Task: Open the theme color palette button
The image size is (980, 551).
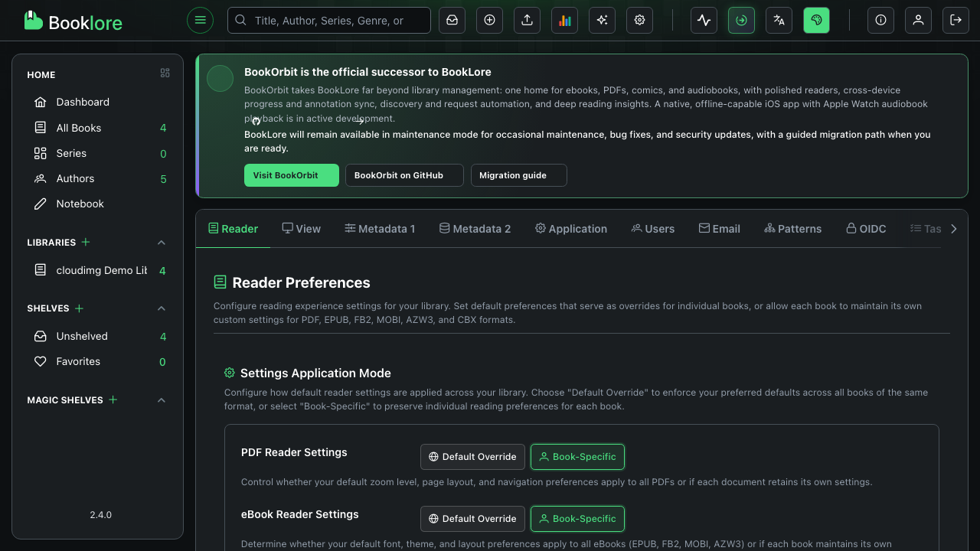Action: pos(816,20)
